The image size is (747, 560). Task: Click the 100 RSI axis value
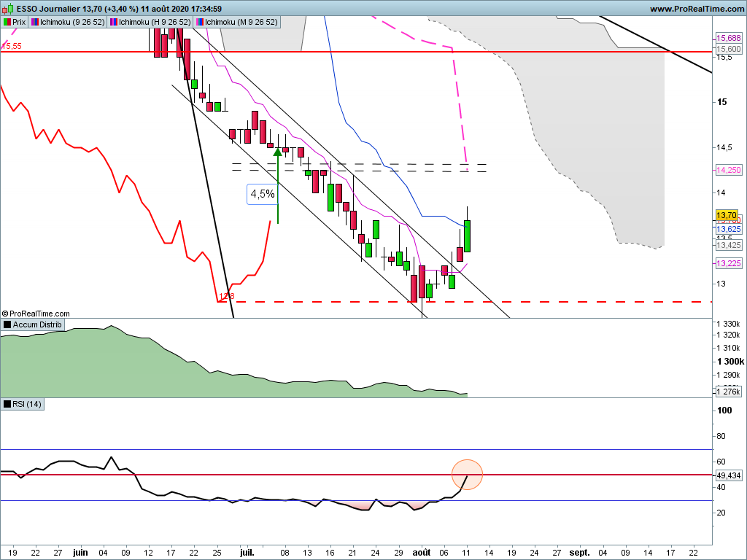click(x=724, y=411)
